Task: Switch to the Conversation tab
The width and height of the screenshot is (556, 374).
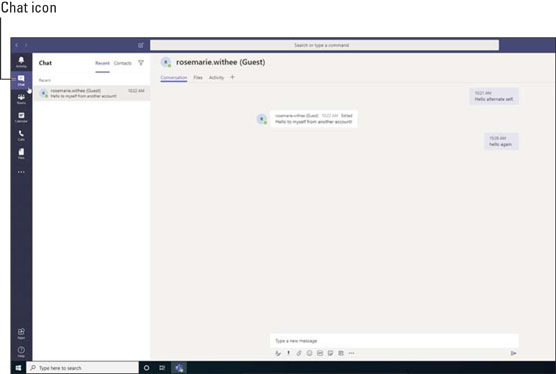Action: coord(174,77)
